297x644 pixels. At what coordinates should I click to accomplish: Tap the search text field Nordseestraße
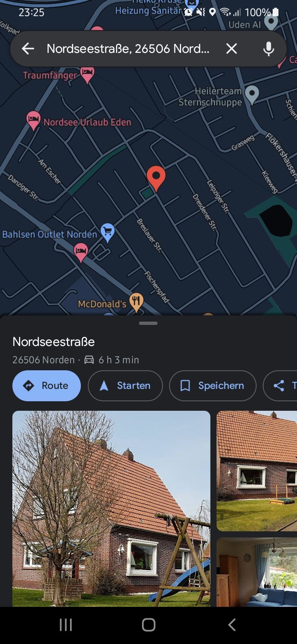[x=128, y=49]
